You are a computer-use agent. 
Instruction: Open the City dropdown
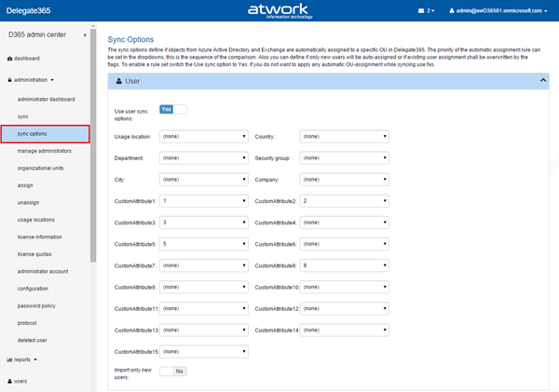click(203, 180)
